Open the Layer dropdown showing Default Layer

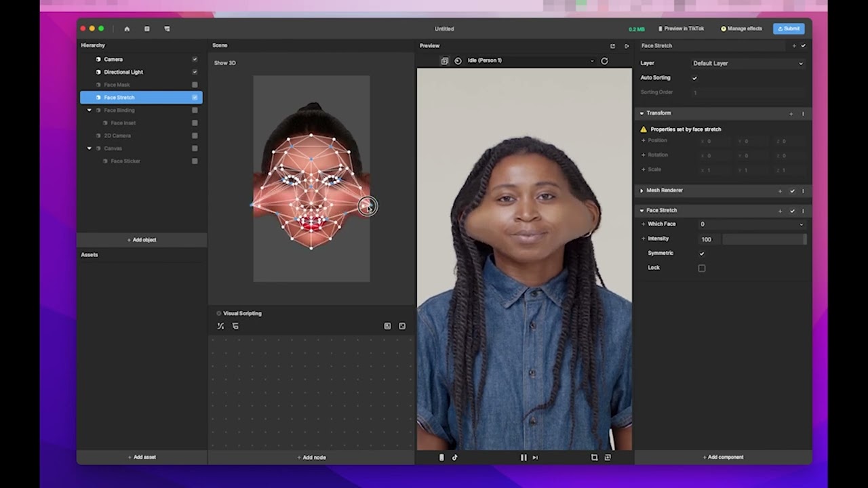click(747, 64)
